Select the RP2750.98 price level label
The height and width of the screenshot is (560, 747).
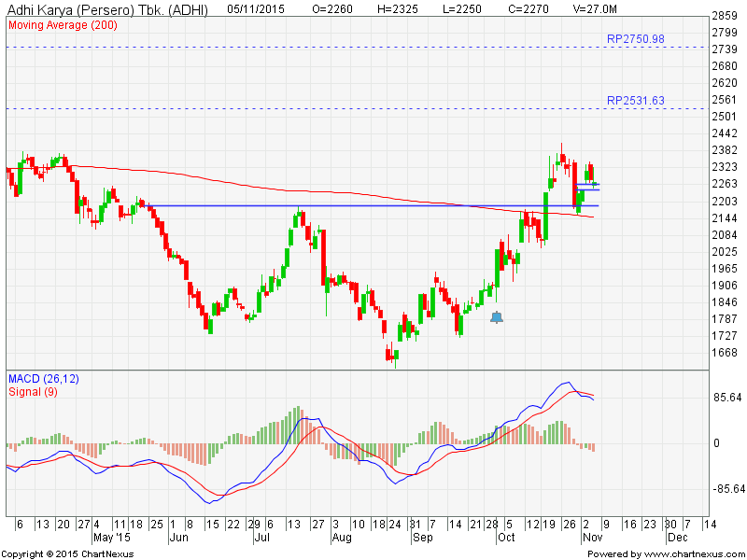pyautogui.click(x=635, y=38)
